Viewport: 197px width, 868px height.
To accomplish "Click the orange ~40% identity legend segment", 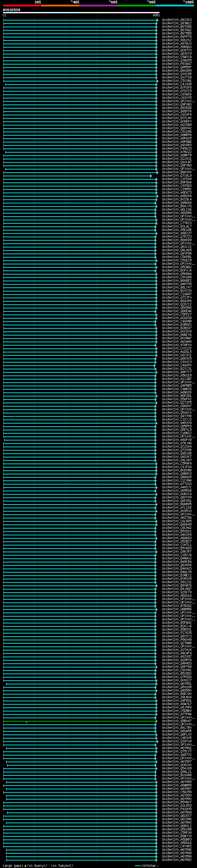I will 60,6.
